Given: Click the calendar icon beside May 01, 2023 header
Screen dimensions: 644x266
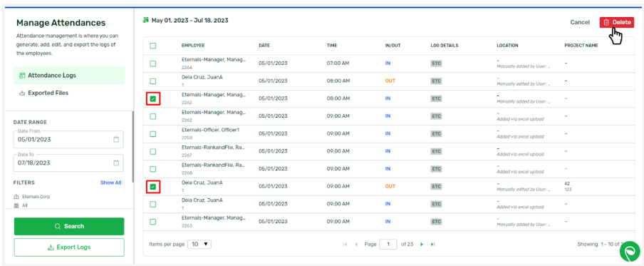Looking at the screenshot, I should pos(145,20).
